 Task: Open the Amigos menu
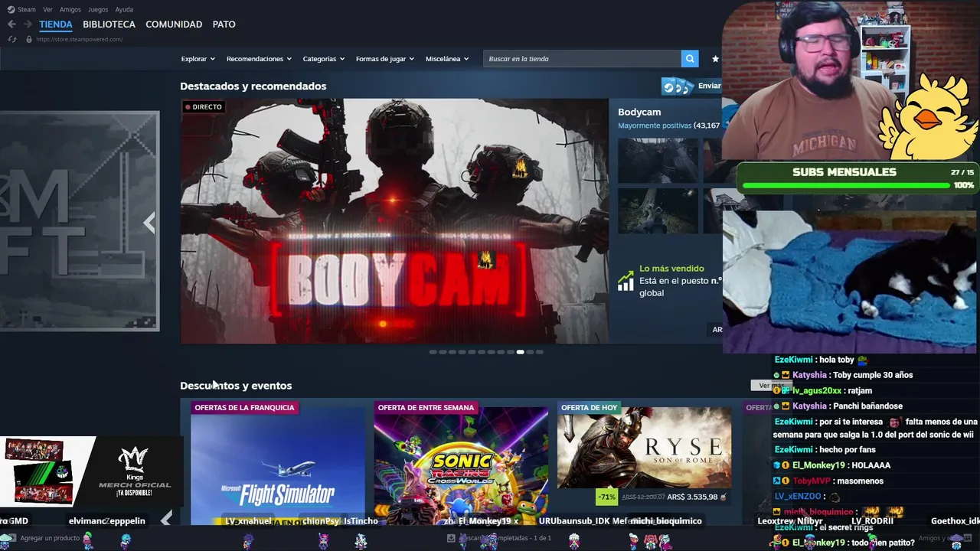coord(70,9)
